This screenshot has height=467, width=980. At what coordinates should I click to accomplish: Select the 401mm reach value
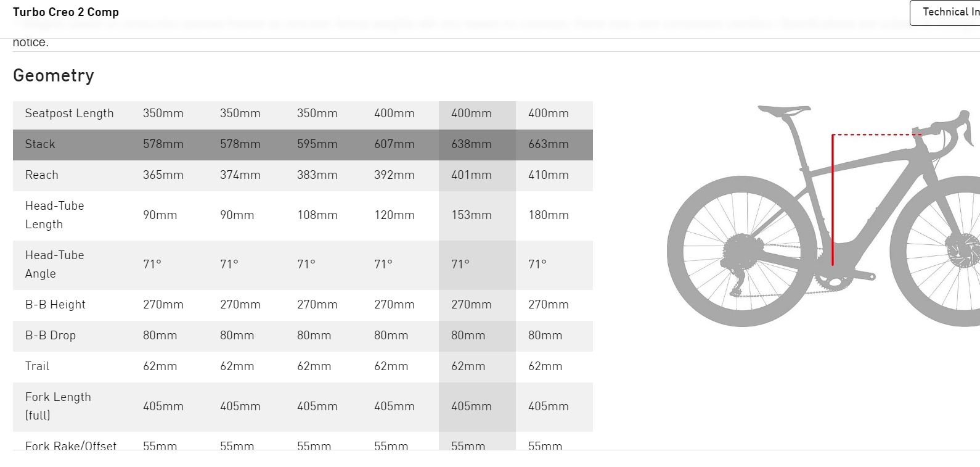pyautogui.click(x=472, y=175)
